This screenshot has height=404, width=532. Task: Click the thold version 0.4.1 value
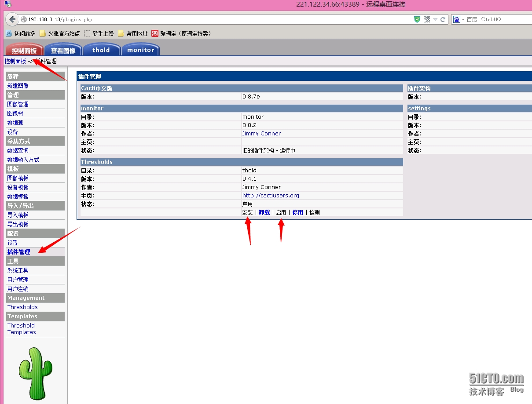click(x=249, y=179)
